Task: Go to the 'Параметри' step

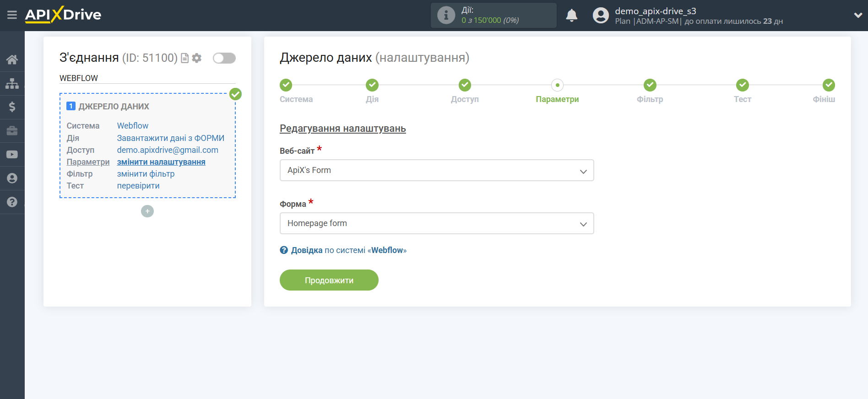Action: pos(557,85)
